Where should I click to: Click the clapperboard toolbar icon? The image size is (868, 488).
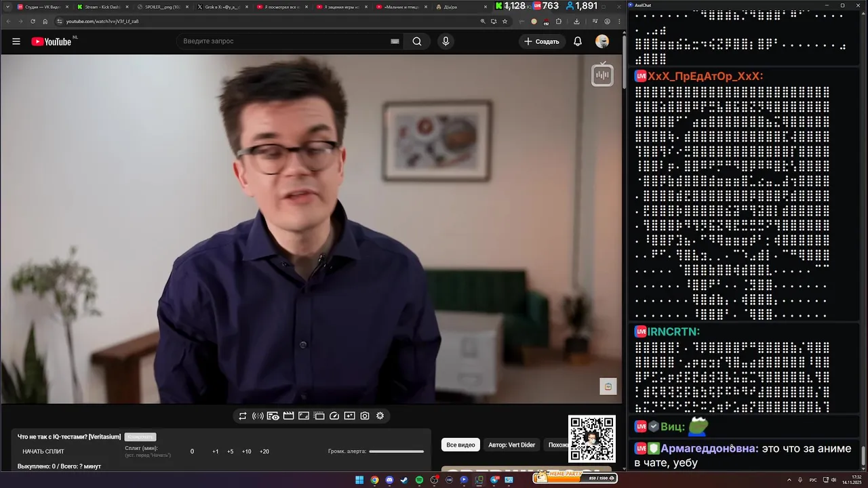(x=288, y=416)
